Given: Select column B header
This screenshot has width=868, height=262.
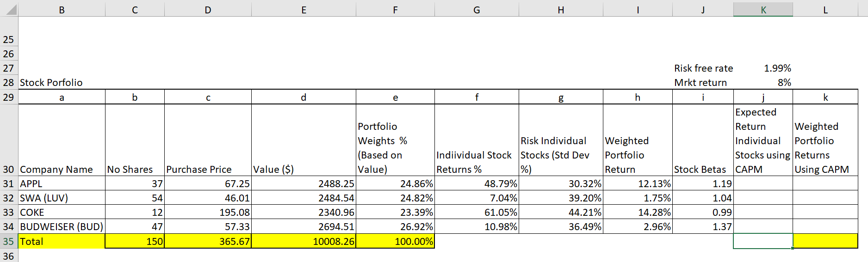Looking at the screenshot, I should 62,10.
